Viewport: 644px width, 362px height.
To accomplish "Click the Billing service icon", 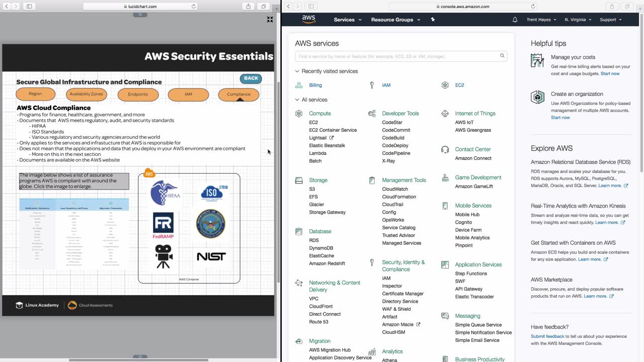I will coord(299,85).
